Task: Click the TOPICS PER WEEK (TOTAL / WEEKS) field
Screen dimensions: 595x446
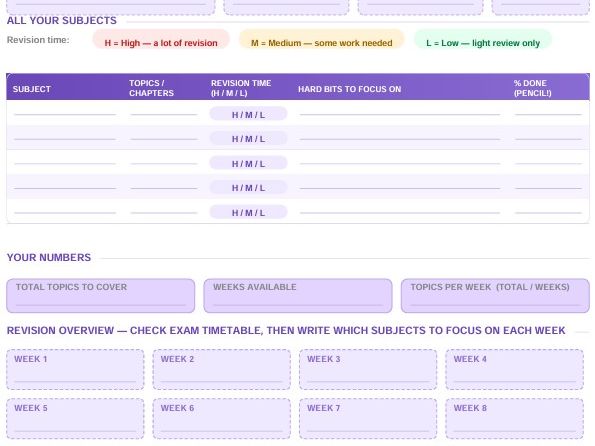Action: tap(495, 296)
